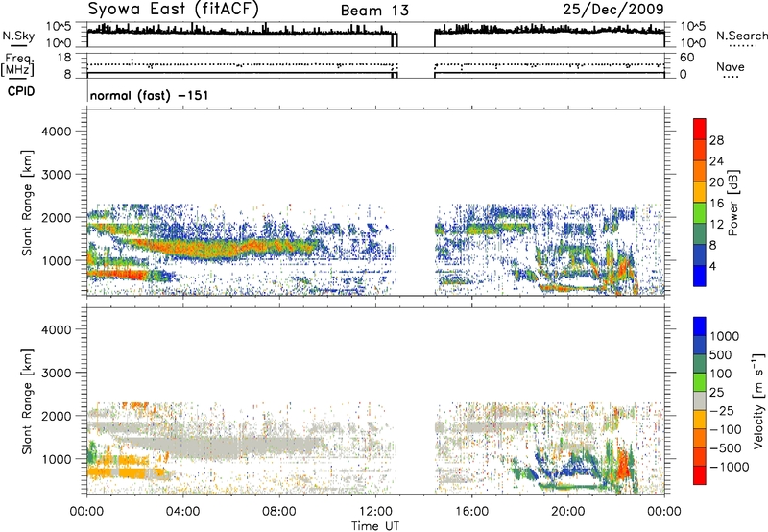Click the 'Velocity [m s-1]' colorbar label
The width and height of the screenshot is (768, 532).
pos(758,400)
